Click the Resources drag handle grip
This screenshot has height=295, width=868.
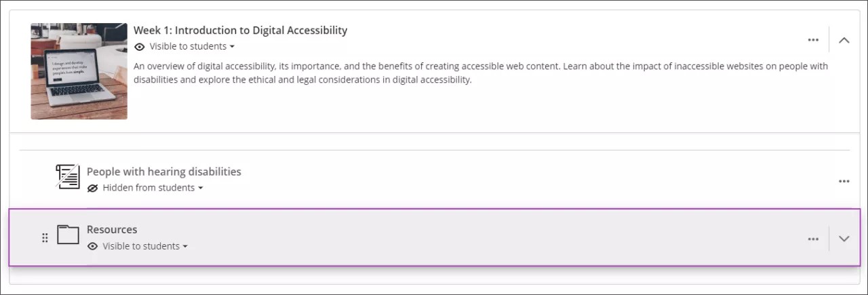(x=45, y=237)
